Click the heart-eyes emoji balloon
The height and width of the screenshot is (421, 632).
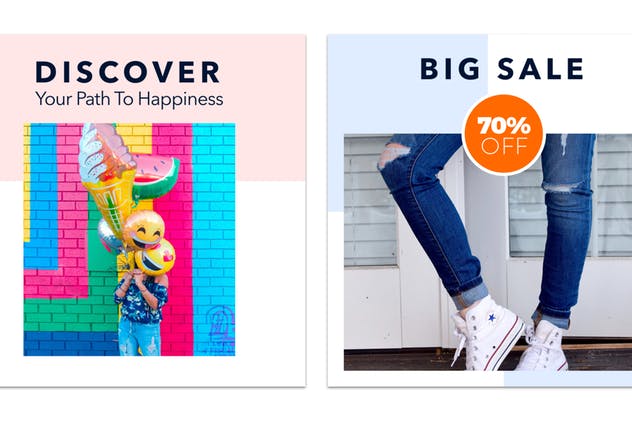click(x=155, y=258)
